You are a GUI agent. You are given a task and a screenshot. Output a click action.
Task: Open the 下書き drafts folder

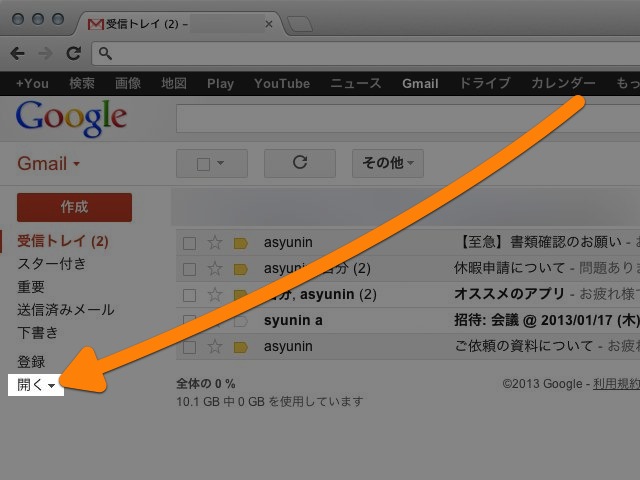tap(38, 333)
